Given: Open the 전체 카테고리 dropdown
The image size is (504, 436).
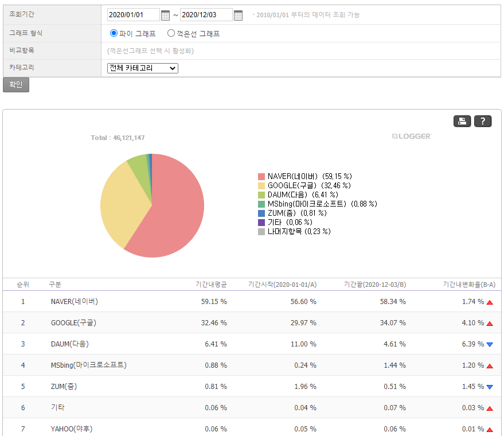Looking at the screenshot, I should [x=143, y=68].
